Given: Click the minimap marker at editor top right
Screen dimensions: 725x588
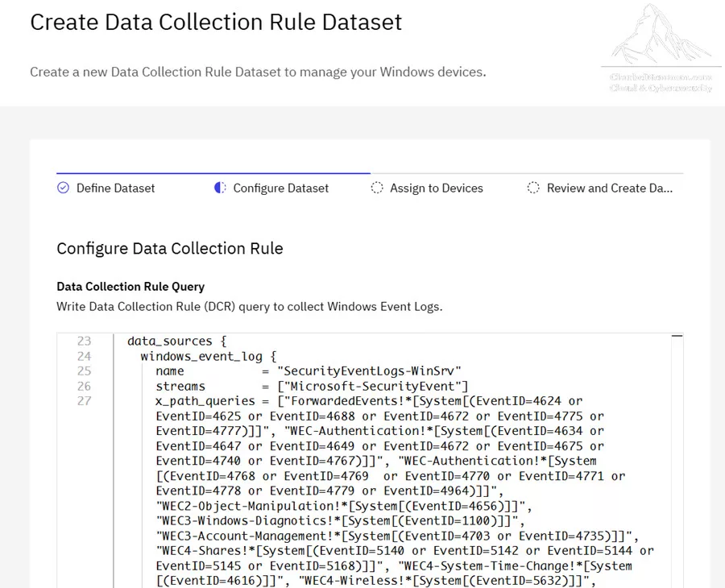Looking at the screenshot, I should click(x=677, y=336).
